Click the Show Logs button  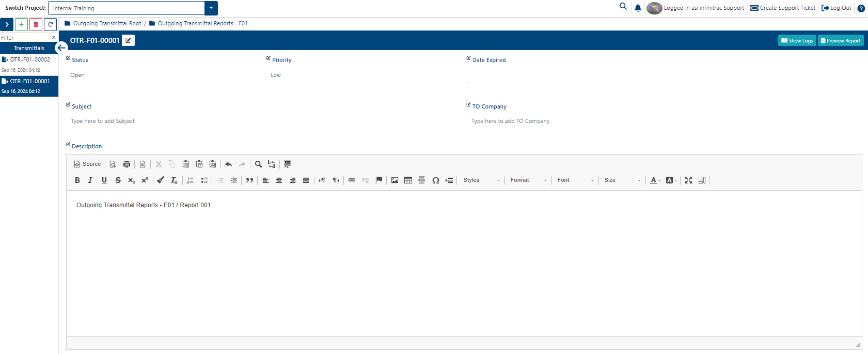797,40
